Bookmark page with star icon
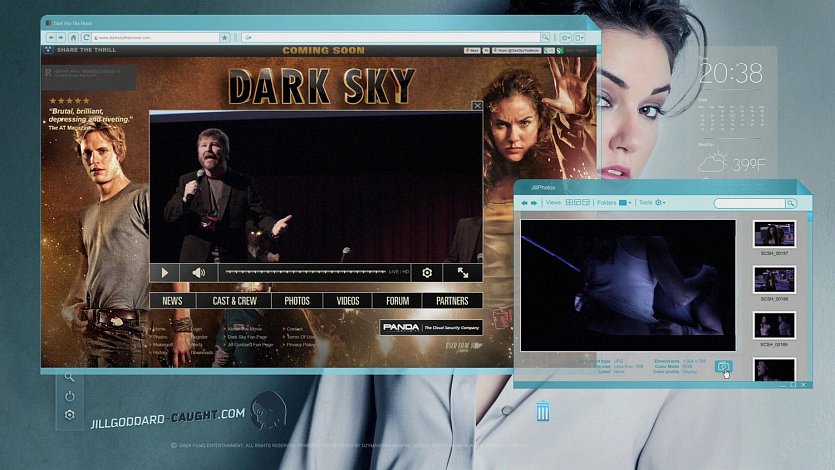This screenshot has width=835, height=470. pyautogui.click(x=225, y=37)
